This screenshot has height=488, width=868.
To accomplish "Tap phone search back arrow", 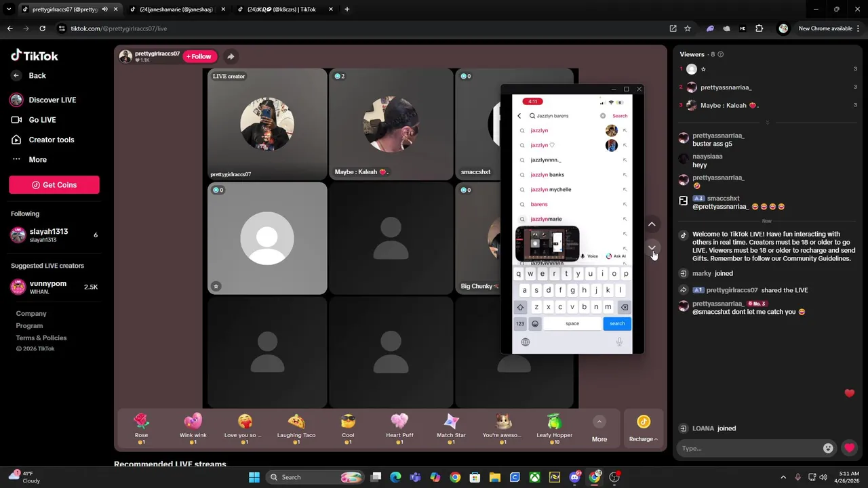I will [x=519, y=116].
